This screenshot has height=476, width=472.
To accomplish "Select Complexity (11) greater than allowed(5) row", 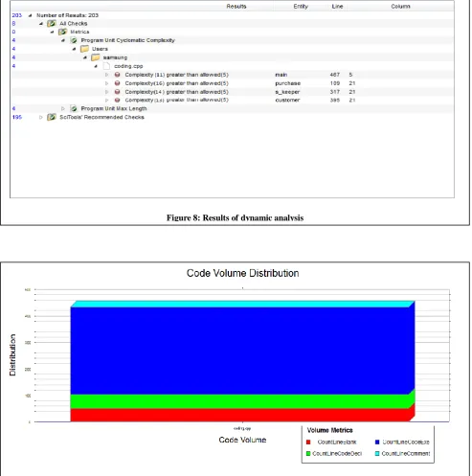I will (x=177, y=75).
